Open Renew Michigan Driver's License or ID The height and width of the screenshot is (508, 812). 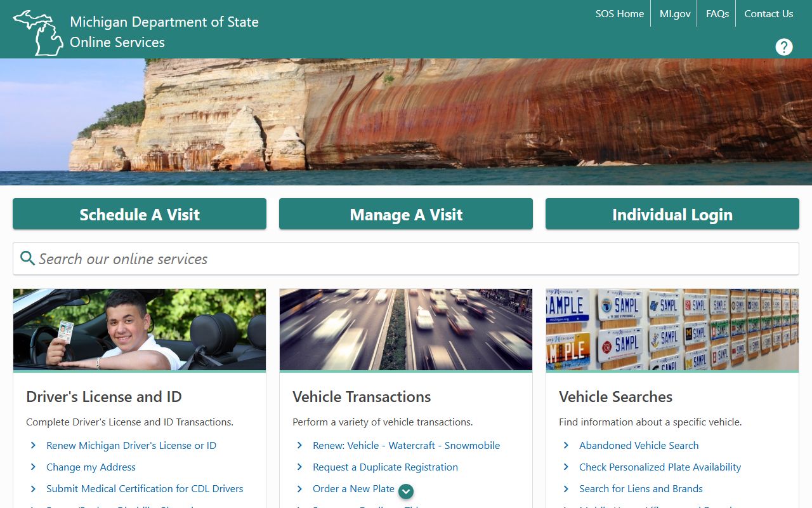(x=131, y=446)
